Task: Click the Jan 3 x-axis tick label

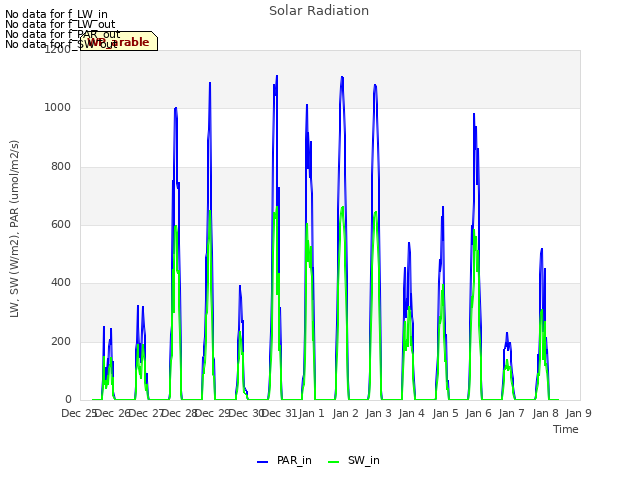Action: coord(378,413)
